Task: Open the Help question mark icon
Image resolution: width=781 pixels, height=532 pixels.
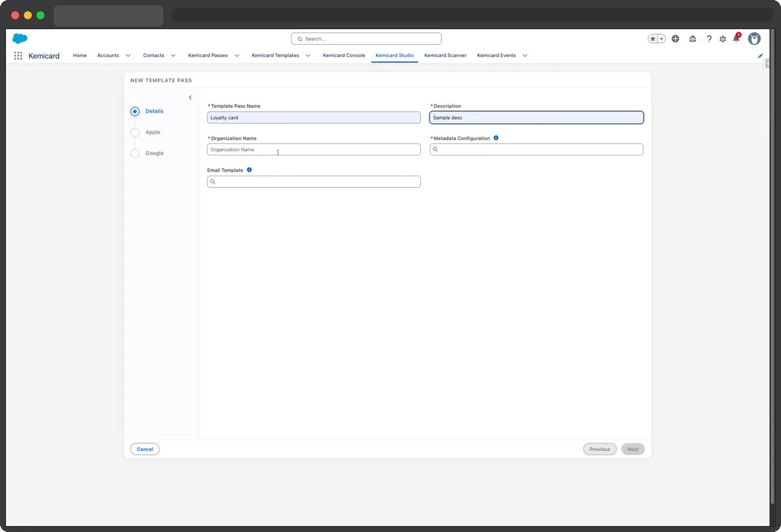Action: click(x=709, y=39)
